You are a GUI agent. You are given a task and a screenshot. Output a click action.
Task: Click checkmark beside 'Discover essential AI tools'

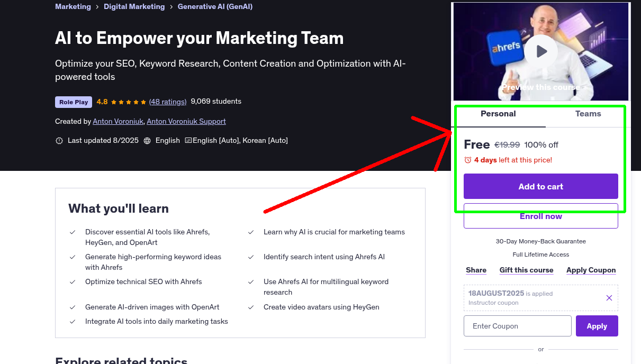point(73,232)
